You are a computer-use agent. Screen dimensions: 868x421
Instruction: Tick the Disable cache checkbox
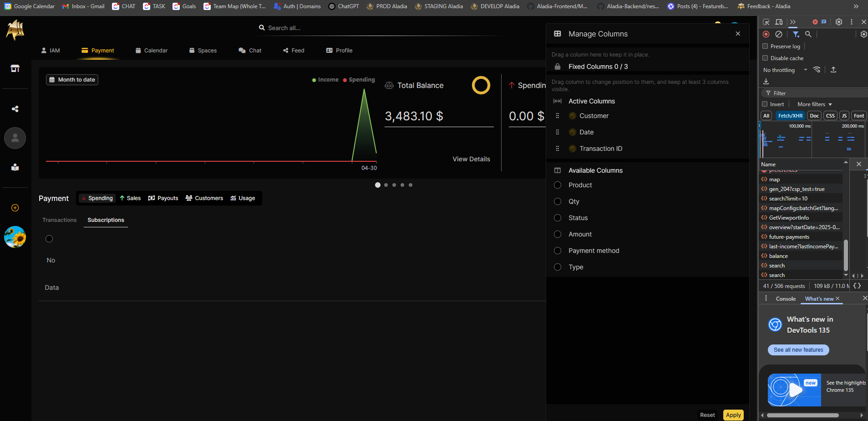click(x=765, y=58)
